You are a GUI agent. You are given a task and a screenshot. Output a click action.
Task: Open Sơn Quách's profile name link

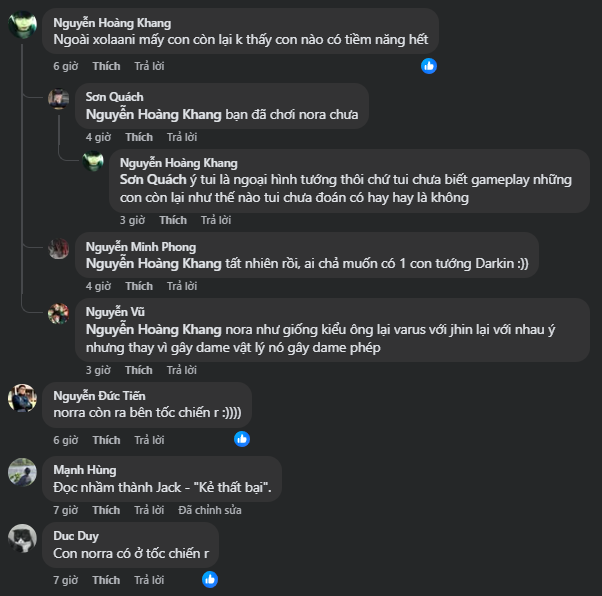pos(114,97)
